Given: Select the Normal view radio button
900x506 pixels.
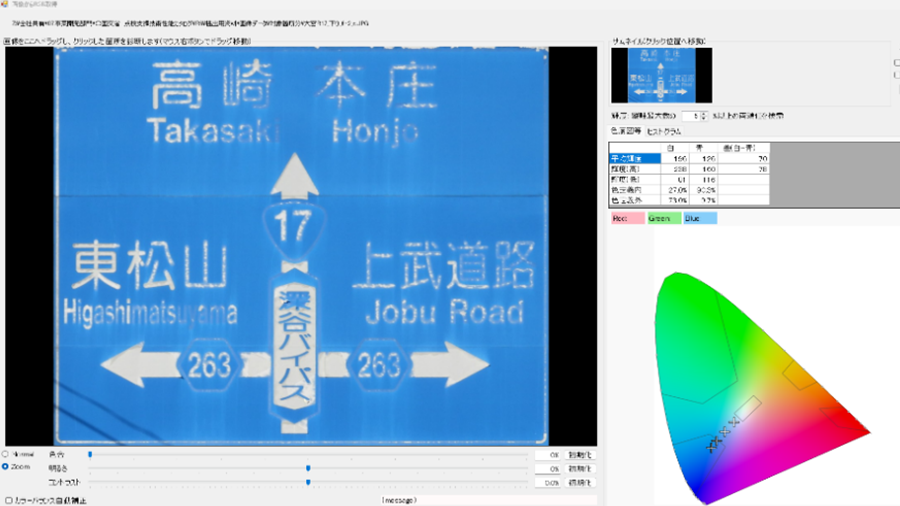Looking at the screenshot, I should point(6,454).
